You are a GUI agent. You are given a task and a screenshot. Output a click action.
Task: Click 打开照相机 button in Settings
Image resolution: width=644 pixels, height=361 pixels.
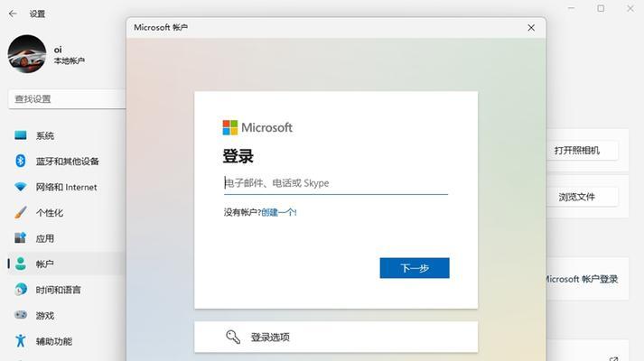577,151
